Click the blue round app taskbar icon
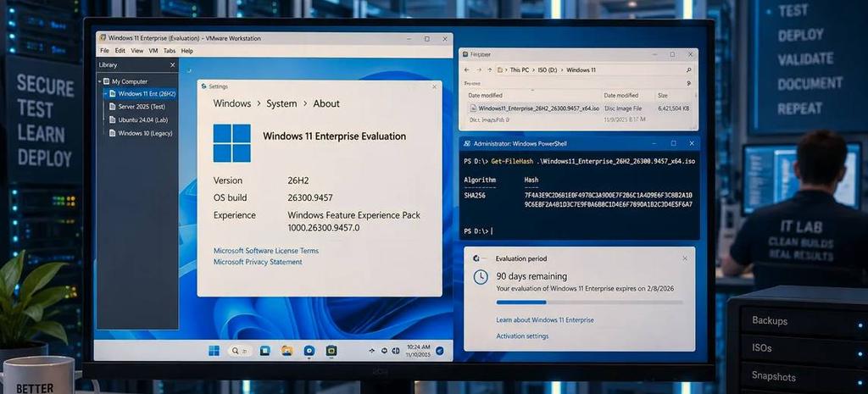Viewport: 868px width, 394px height. coord(309,350)
